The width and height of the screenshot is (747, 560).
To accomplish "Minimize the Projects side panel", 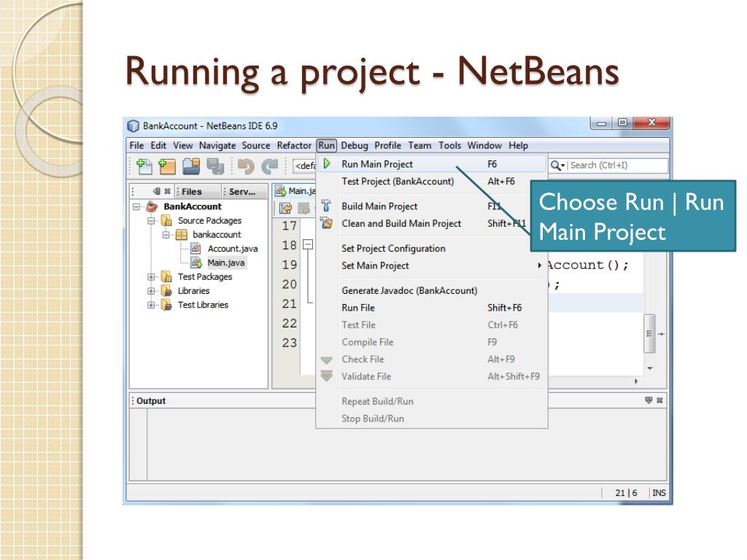I will coord(156,192).
